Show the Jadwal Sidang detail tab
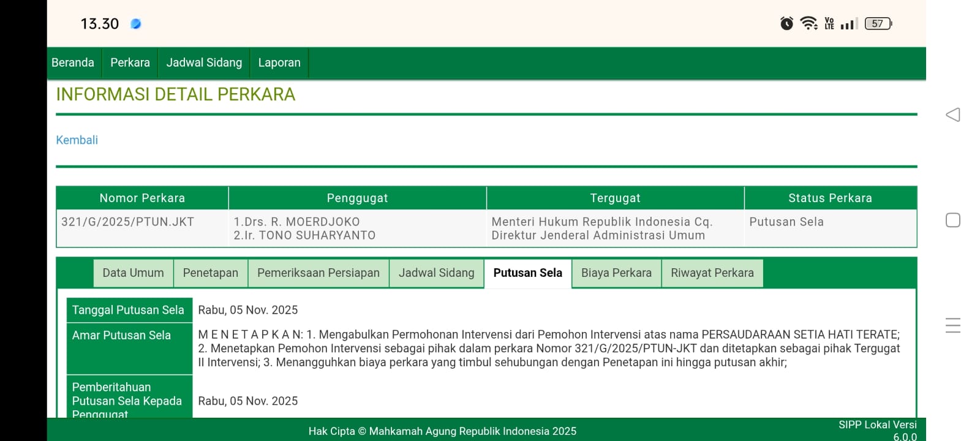Viewport: 980px width, 441px height. [436, 273]
